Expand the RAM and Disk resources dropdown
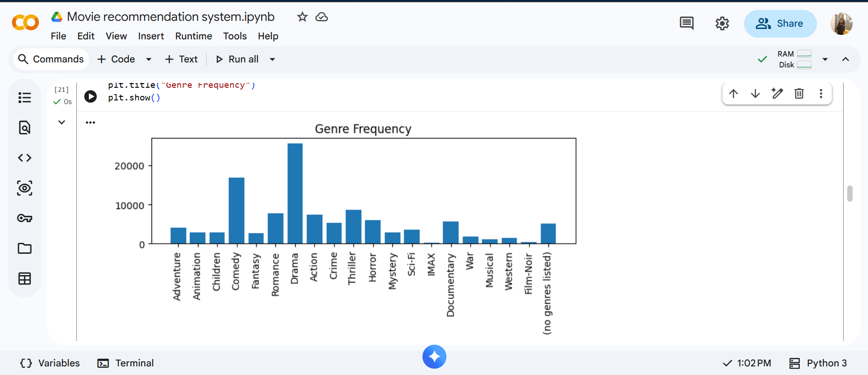 click(x=825, y=59)
